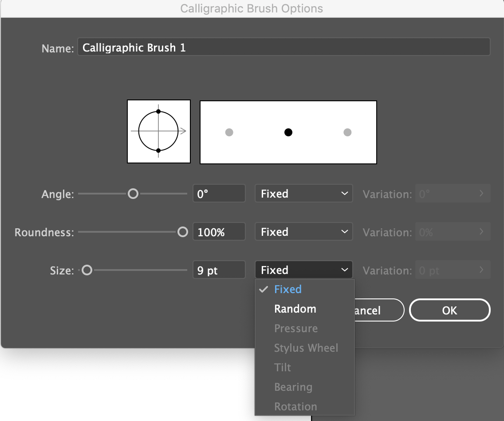Open the Roundness Fixed dropdown
Image resolution: width=504 pixels, height=421 pixels.
coord(304,232)
